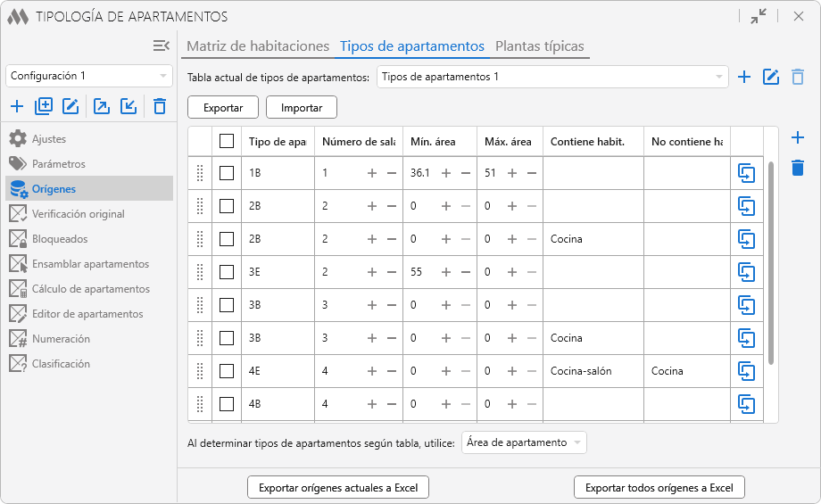Delete selected row with blue trash icon

(798, 168)
